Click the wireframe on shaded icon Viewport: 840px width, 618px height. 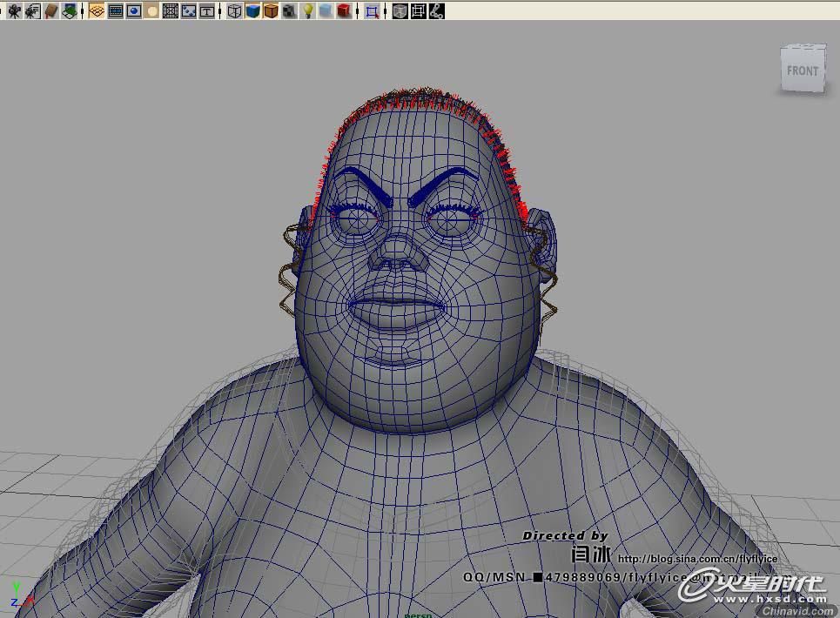point(271,10)
